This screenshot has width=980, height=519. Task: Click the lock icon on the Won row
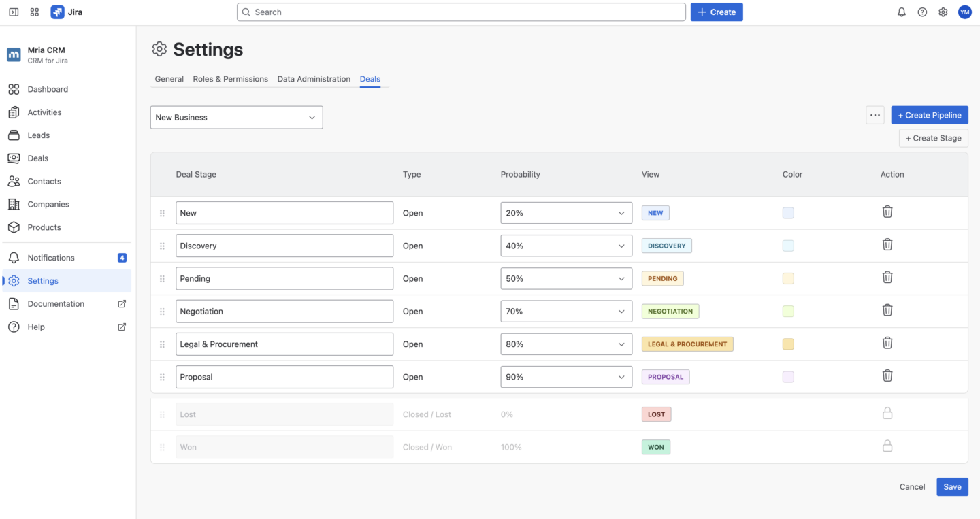887,446
